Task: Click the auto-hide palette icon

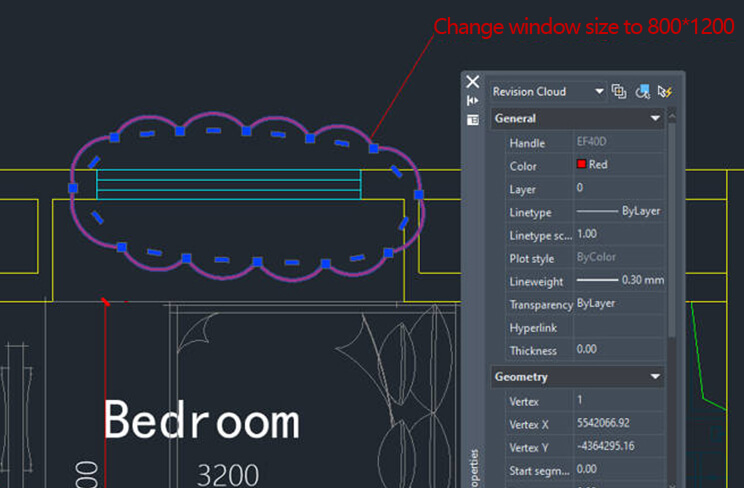Action: pos(473,101)
